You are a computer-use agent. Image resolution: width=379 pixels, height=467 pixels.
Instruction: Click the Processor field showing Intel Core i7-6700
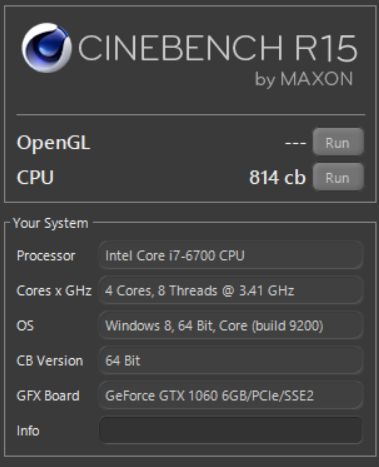pyautogui.click(x=231, y=256)
